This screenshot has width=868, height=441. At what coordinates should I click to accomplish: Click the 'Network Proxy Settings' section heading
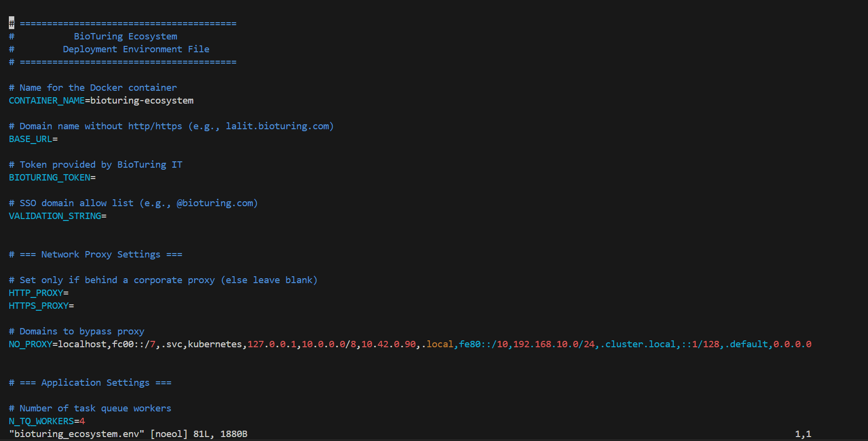coord(101,255)
